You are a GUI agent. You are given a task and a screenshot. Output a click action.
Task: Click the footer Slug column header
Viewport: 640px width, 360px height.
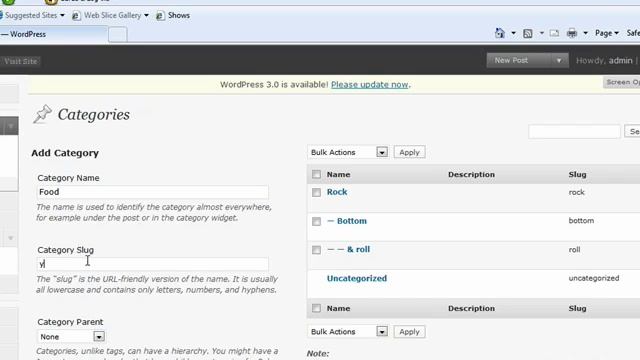(577, 308)
